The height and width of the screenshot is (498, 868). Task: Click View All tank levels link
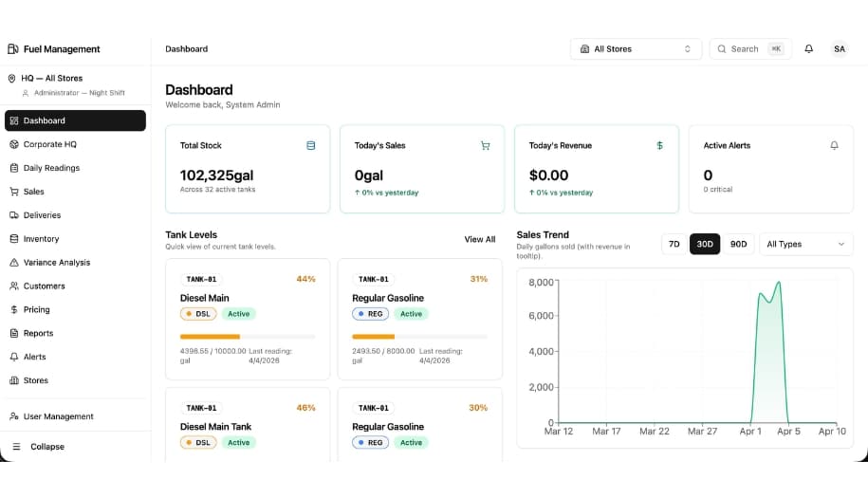pos(479,239)
